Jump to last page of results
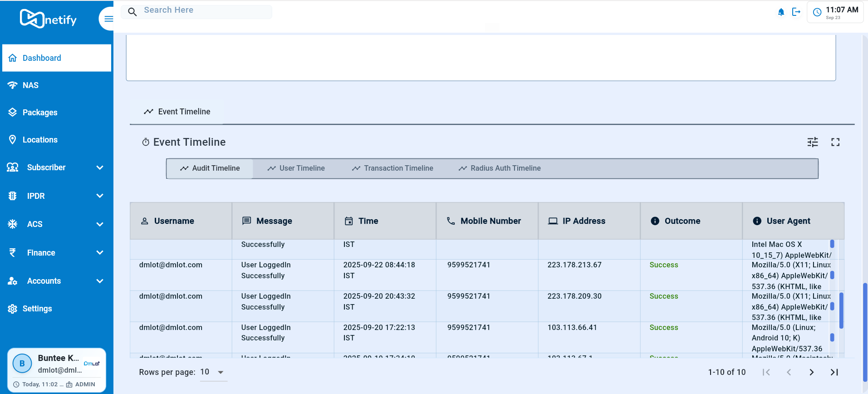The image size is (868, 394). (x=834, y=372)
